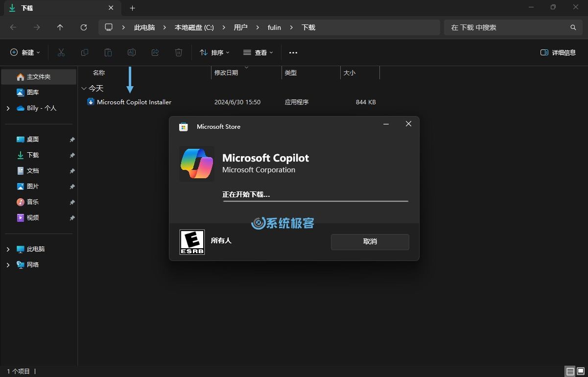Screen dimensions: 588x377
Task: Click the 应用程序 type cell
Action: point(297,102)
